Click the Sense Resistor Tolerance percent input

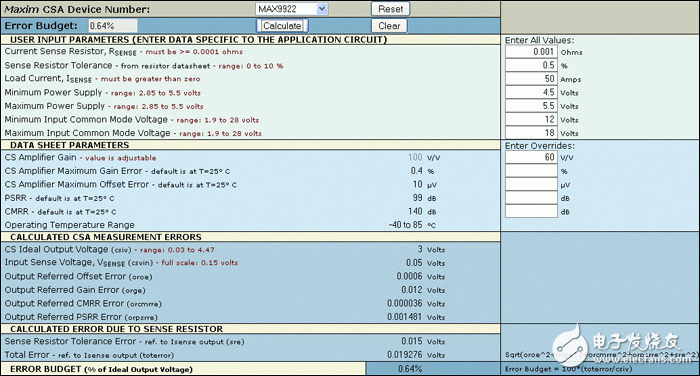pos(531,65)
